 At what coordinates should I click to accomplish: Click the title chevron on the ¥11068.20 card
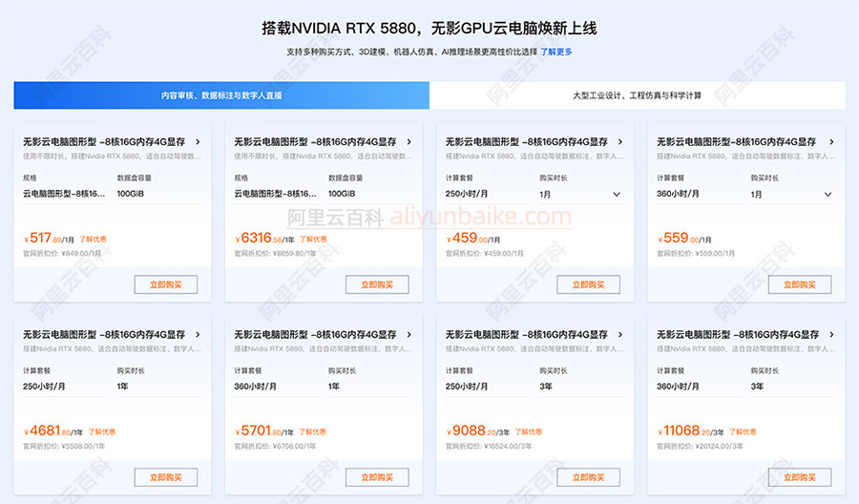click(831, 335)
